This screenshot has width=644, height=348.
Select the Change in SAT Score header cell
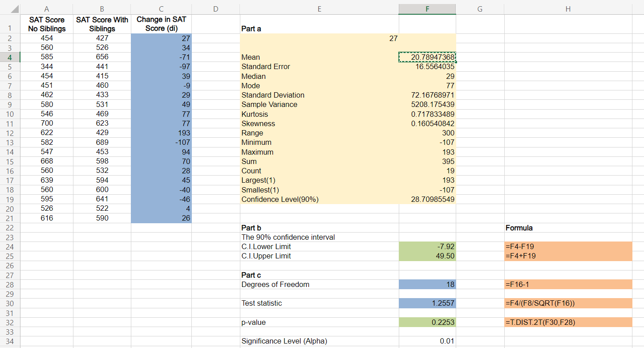click(162, 24)
